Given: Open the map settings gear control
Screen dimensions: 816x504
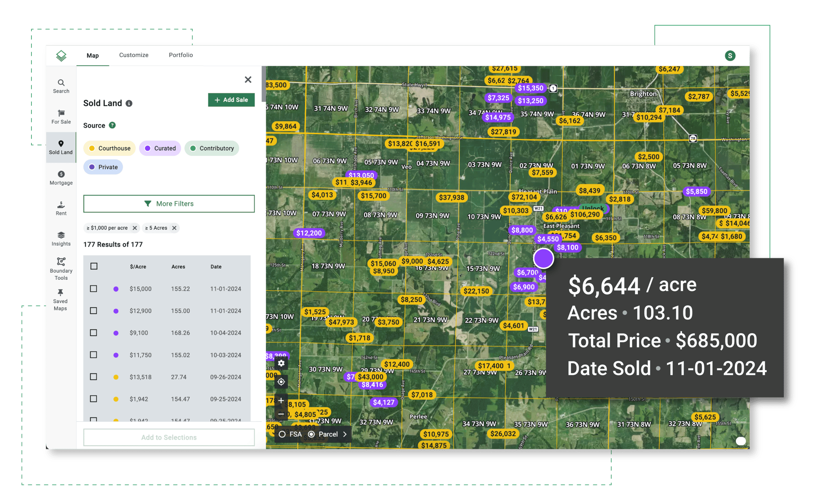Looking at the screenshot, I should coord(281,363).
